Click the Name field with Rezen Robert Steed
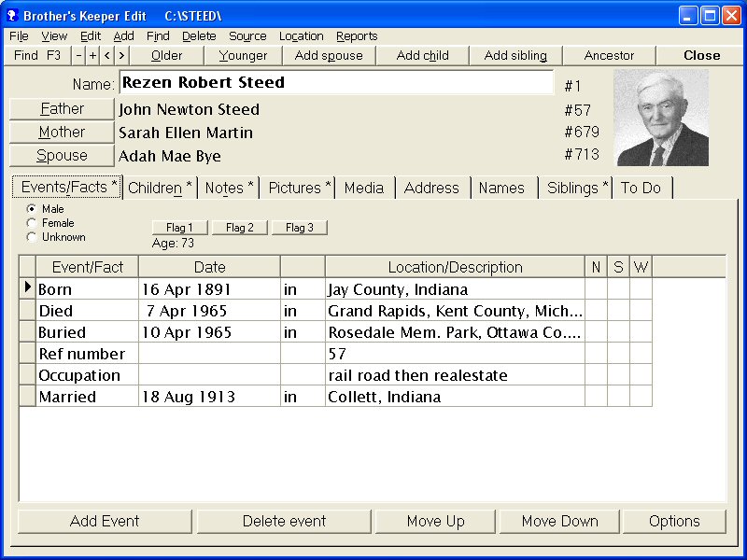Screen dimensions: 747x560 [336, 83]
